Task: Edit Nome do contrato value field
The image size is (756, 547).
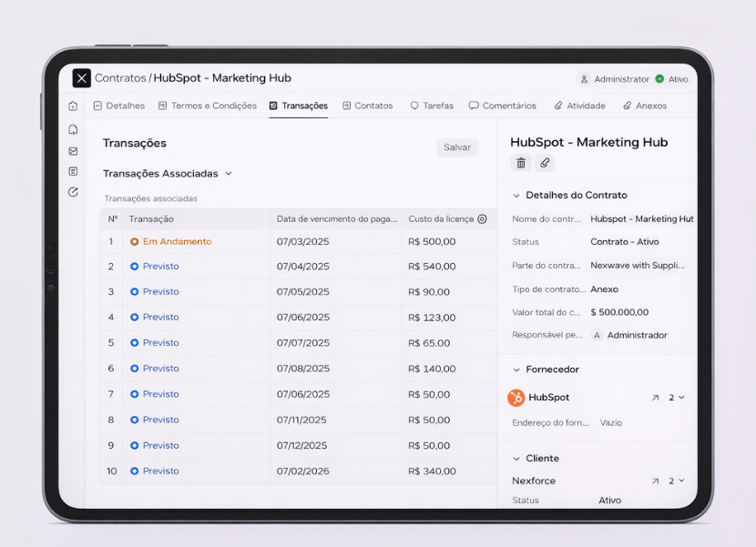Action: click(642, 219)
